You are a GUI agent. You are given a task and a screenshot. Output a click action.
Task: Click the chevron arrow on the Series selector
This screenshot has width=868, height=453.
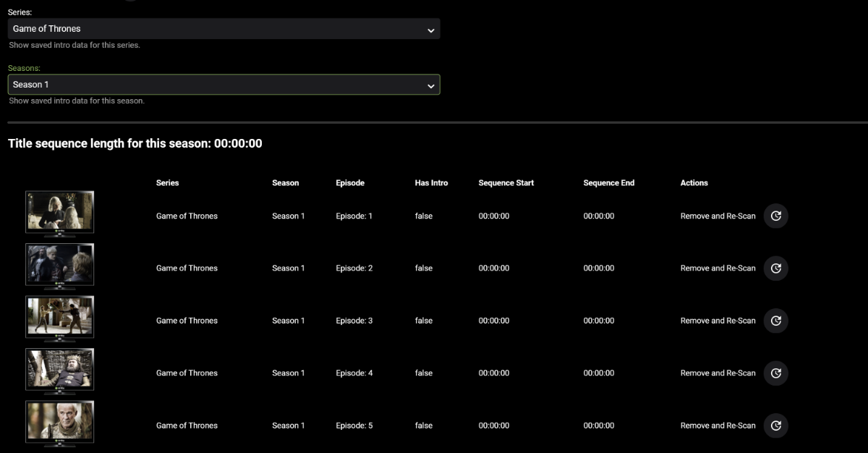tap(431, 30)
